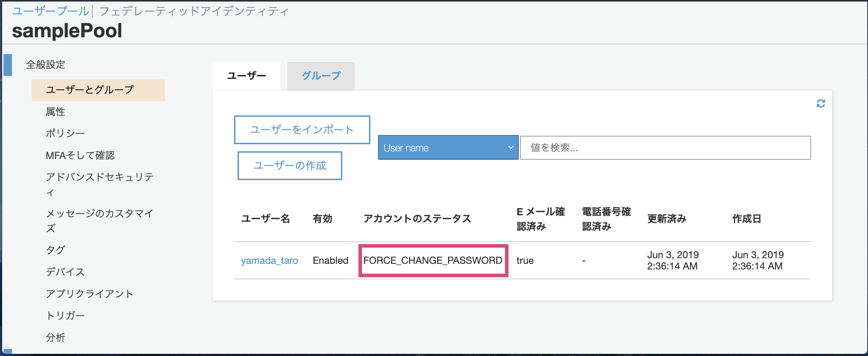This screenshot has height=356, width=868.
Task: Open 属性 settings in sidebar
Action: (x=56, y=112)
